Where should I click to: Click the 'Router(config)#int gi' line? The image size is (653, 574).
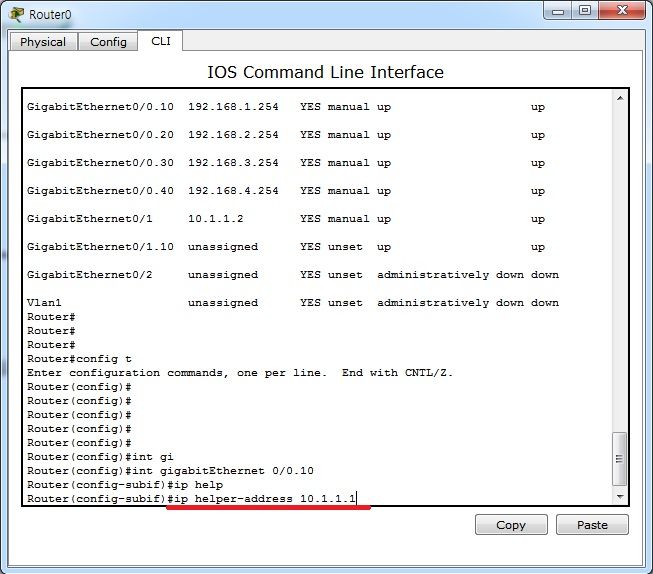(x=100, y=457)
